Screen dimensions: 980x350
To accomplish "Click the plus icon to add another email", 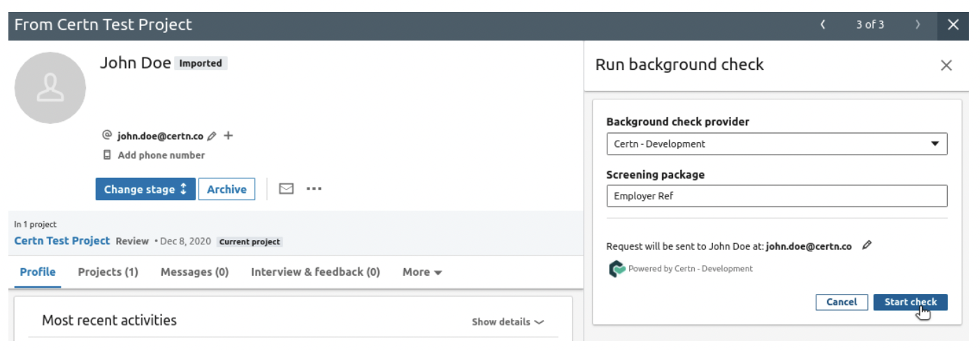I will click(x=228, y=136).
